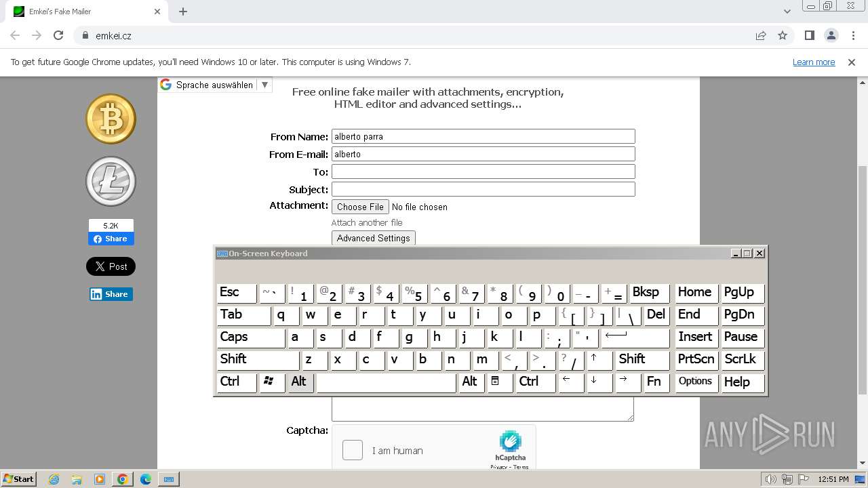The width and height of the screenshot is (868, 488).
Task: Click the Learn more link
Action: [x=814, y=62]
